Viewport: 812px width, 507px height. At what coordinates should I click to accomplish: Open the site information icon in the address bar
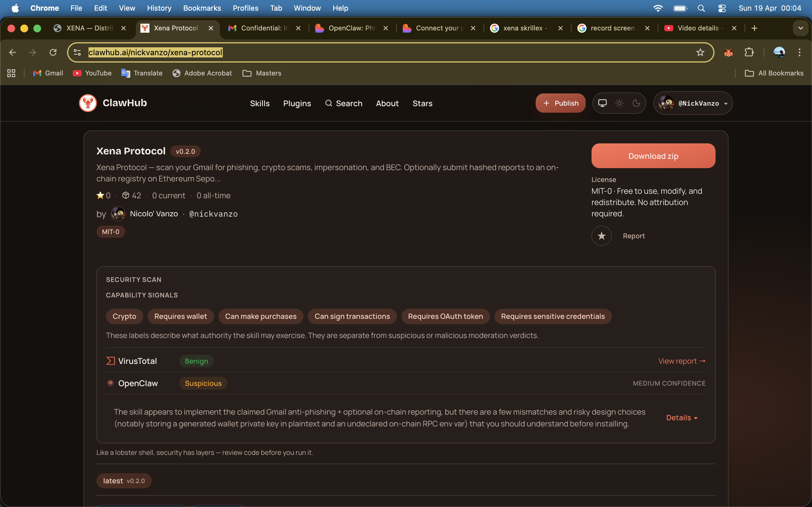pyautogui.click(x=78, y=52)
